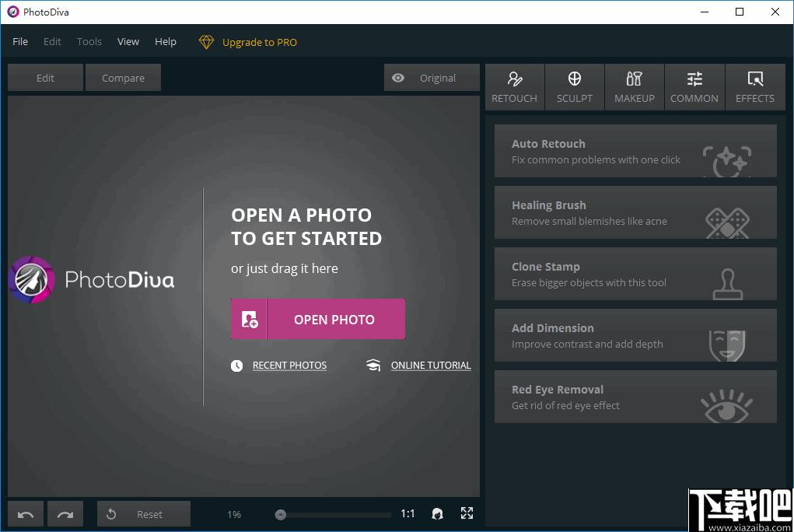Open the Help menu

pos(166,41)
